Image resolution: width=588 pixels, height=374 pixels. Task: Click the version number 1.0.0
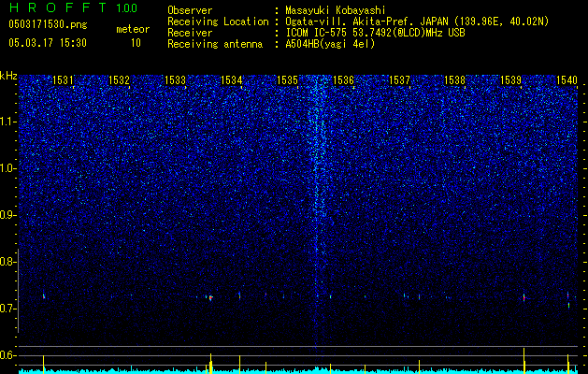pyautogui.click(x=126, y=7)
